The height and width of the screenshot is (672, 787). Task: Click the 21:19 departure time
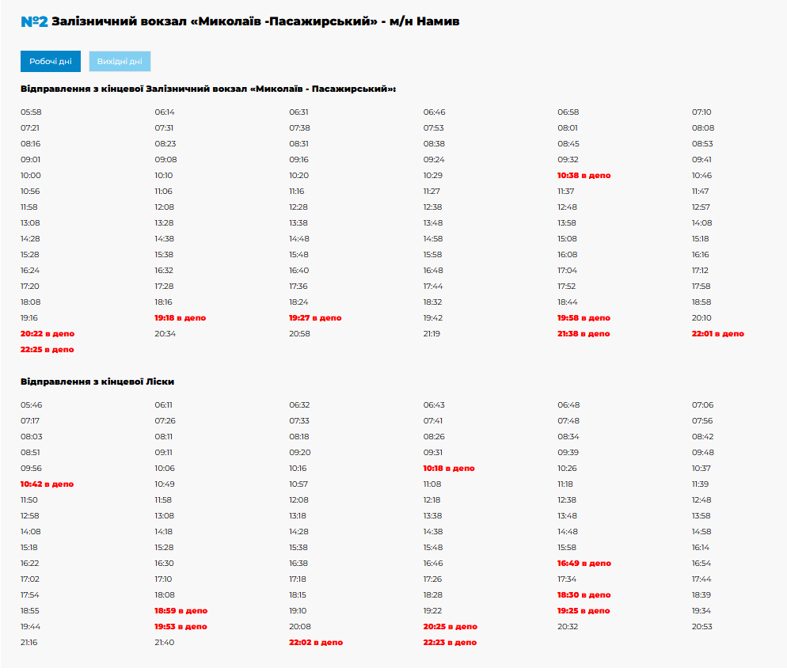coord(432,334)
